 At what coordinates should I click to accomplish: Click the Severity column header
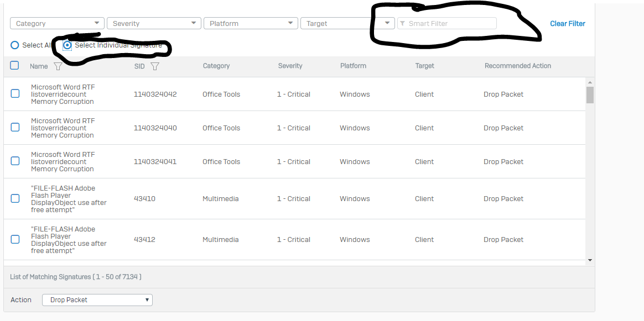click(x=290, y=66)
